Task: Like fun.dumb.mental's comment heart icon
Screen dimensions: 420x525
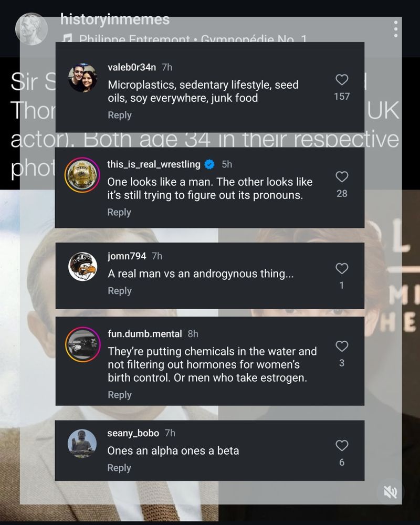Action: pyautogui.click(x=342, y=346)
